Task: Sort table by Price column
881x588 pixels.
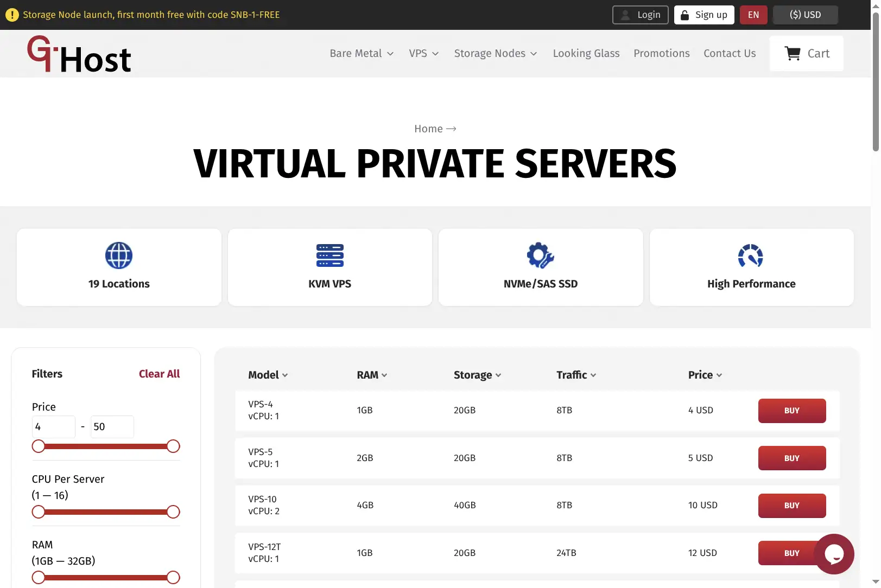Action: coord(705,375)
